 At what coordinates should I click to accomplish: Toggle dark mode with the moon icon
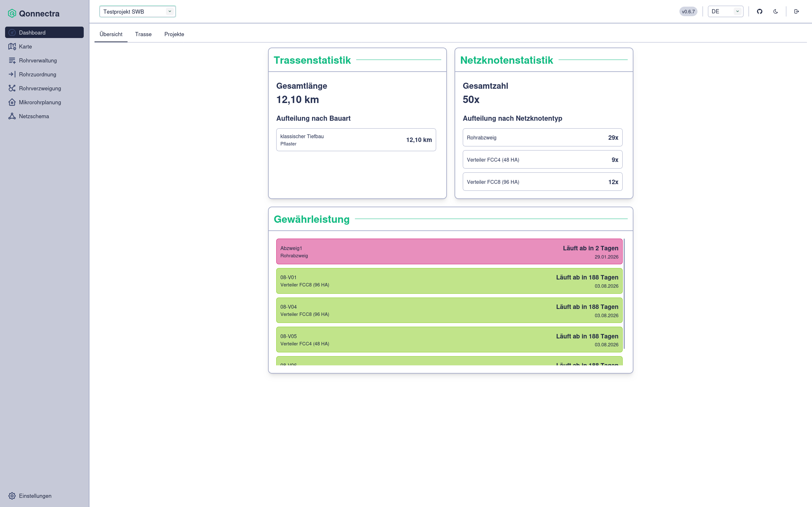click(776, 11)
